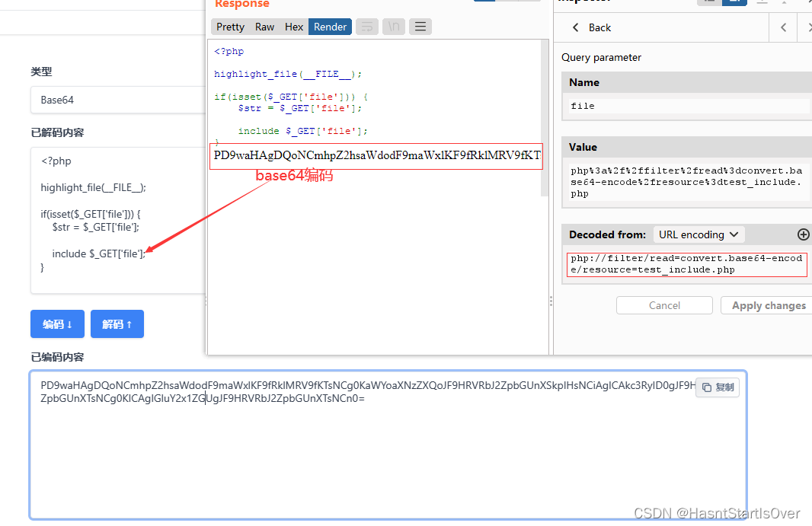Image resolution: width=812 pixels, height=526 pixels.
Task: Click the 复制 copy button
Action: [718, 387]
